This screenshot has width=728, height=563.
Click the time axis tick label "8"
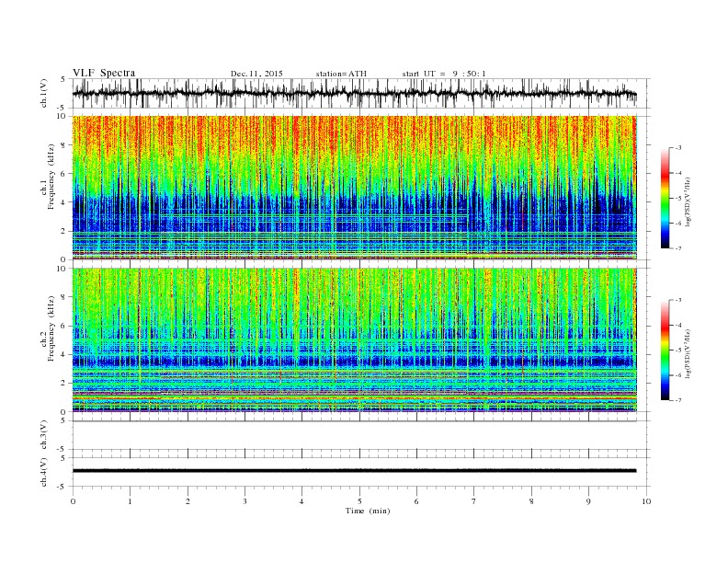coord(531,501)
